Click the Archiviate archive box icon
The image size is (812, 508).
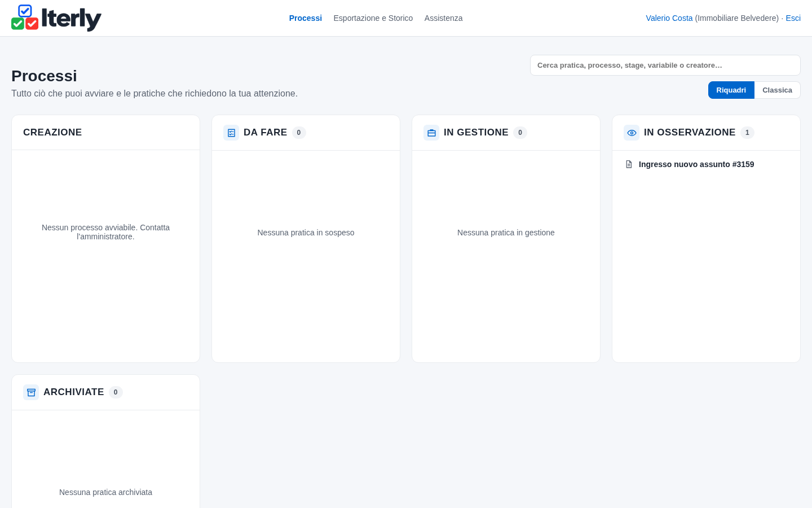(x=31, y=392)
